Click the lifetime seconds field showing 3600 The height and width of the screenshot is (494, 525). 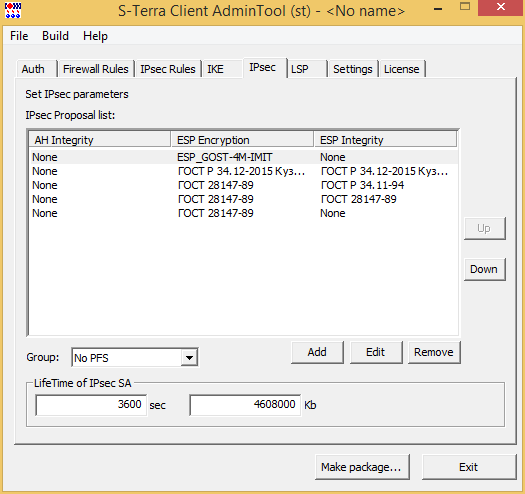[91, 405]
